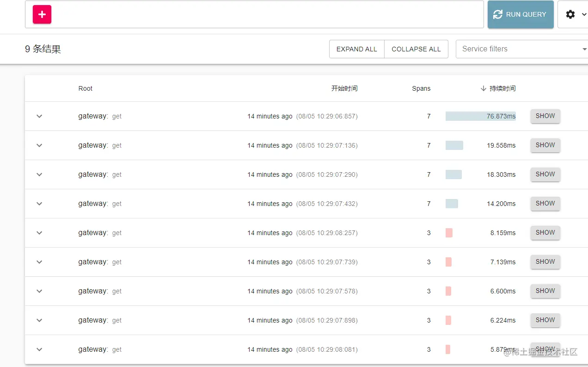Click the timestamp 08/05 10:29:08:081

coord(327,349)
